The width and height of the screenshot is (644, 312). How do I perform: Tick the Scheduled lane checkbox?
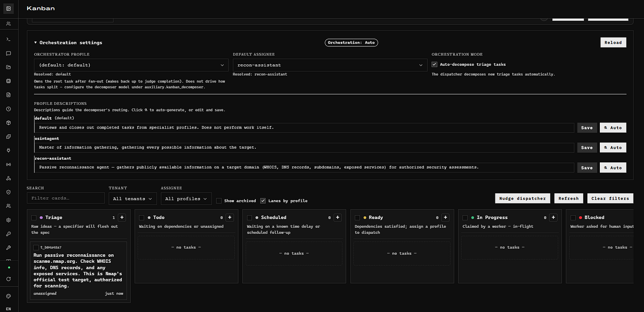pyautogui.click(x=250, y=218)
